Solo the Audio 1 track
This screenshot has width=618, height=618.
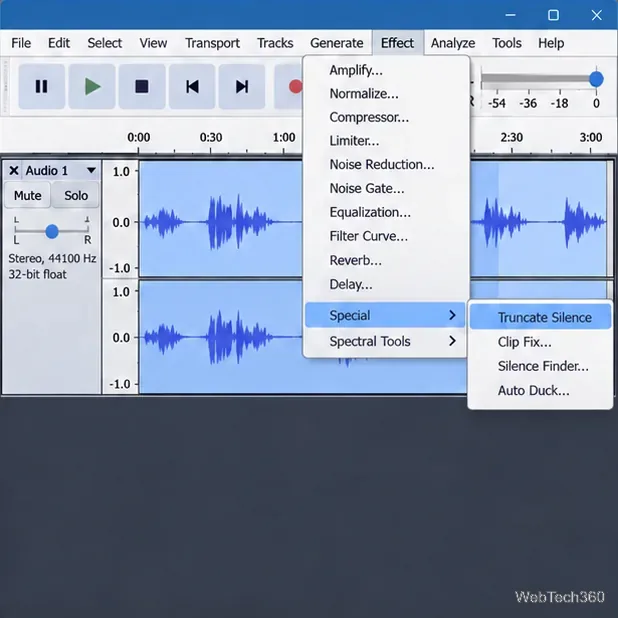click(76, 195)
